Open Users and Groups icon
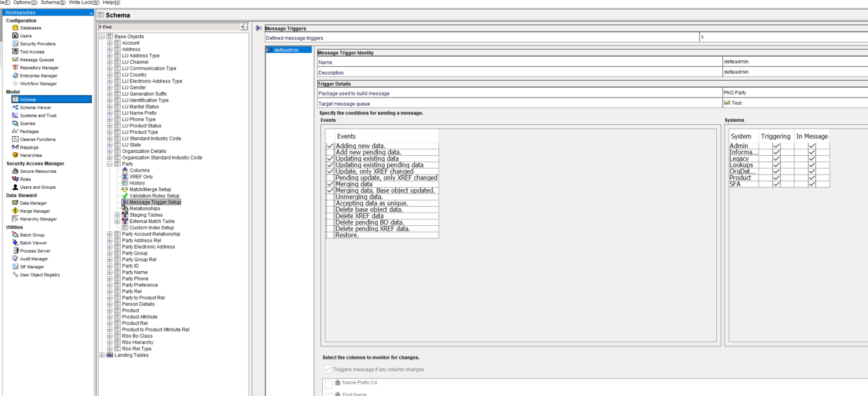 pyautogui.click(x=15, y=187)
